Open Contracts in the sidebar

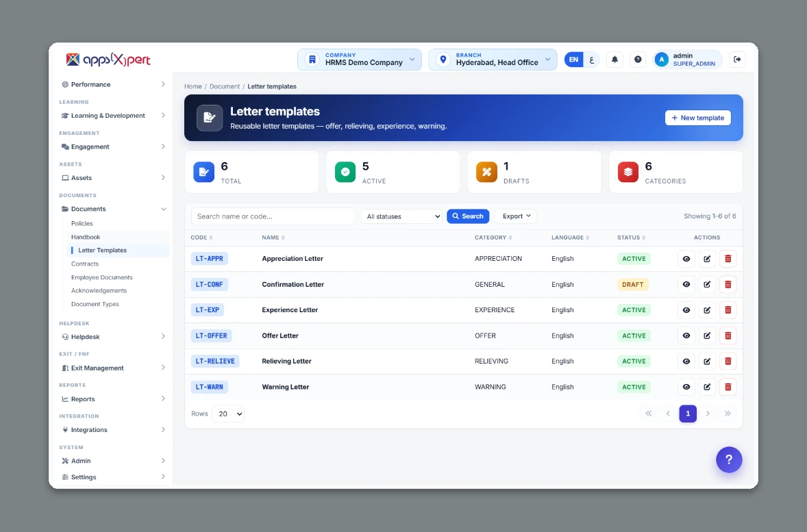pos(85,264)
